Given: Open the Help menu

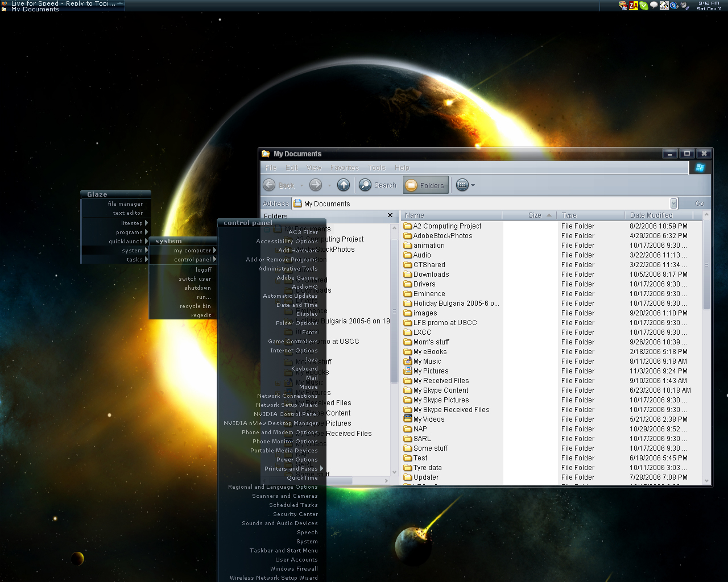Looking at the screenshot, I should coord(402,168).
